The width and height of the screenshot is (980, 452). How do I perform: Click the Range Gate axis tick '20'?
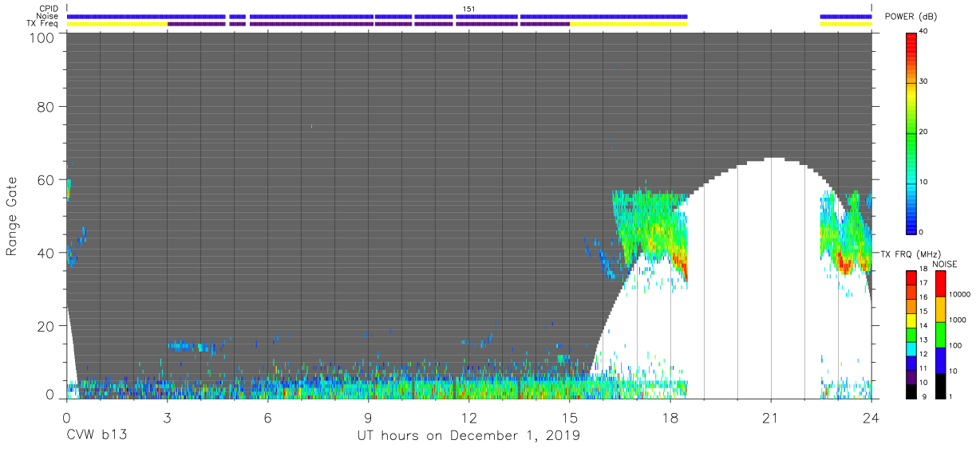coord(45,326)
